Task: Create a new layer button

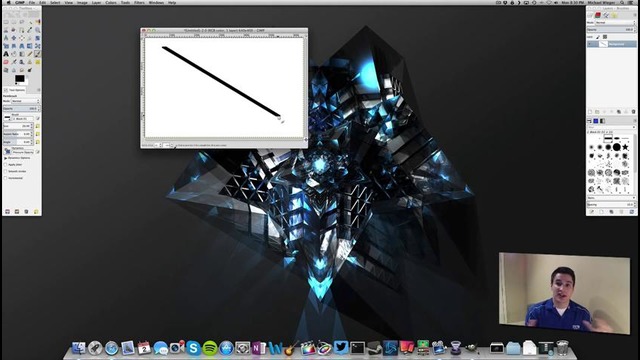Action: (x=590, y=112)
